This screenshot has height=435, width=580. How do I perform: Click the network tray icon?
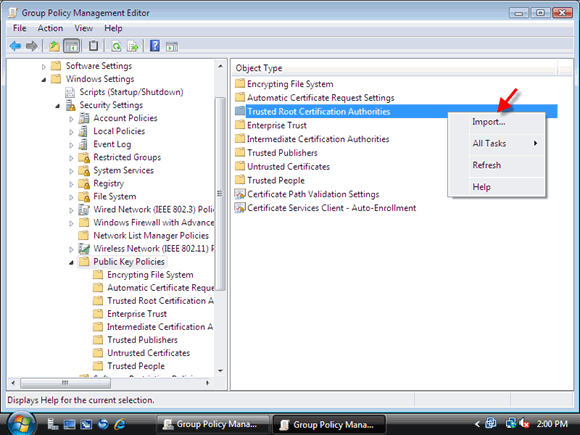[511, 423]
